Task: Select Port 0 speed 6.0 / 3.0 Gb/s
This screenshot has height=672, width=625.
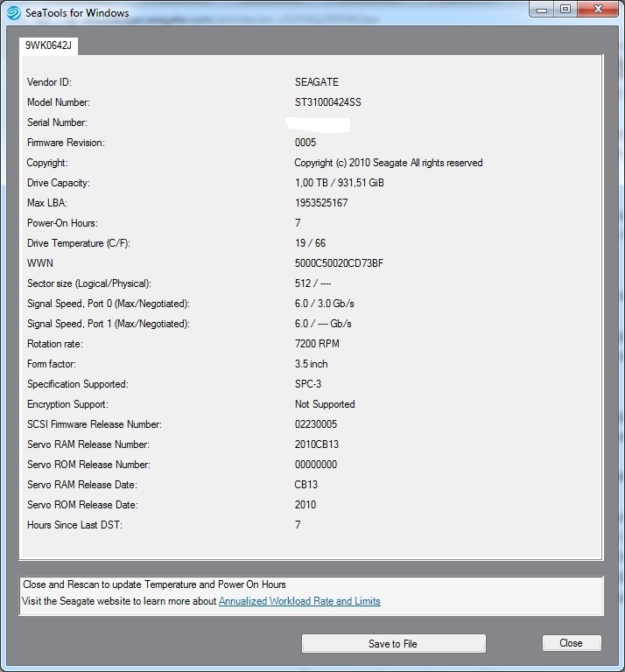Action: (324, 304)
